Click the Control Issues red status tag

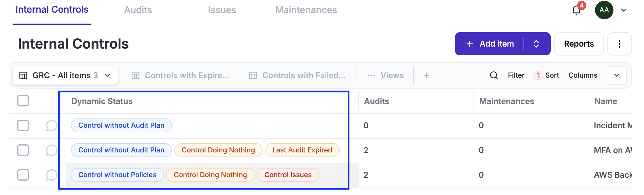pyautogui.click(x=288, y=175)
